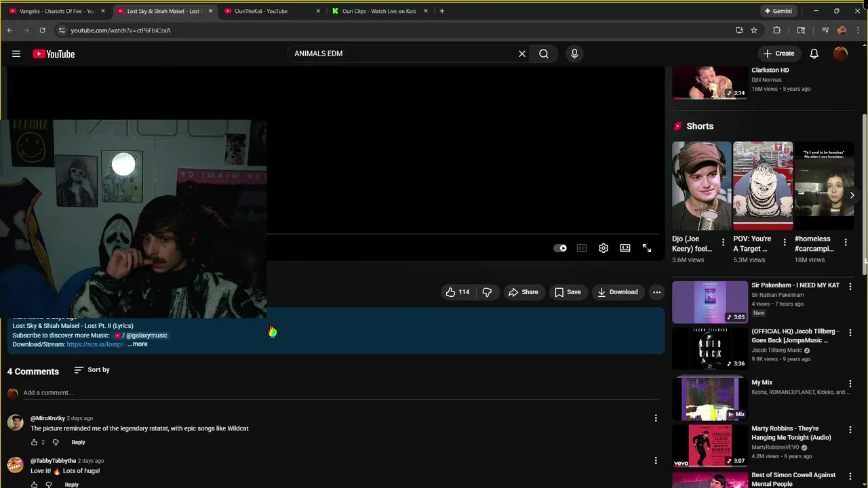Viewport: 868px width, 488px height.
Task: Open Jacob Tillberg Goes Back thumbnail
Action: coord(710,348)
